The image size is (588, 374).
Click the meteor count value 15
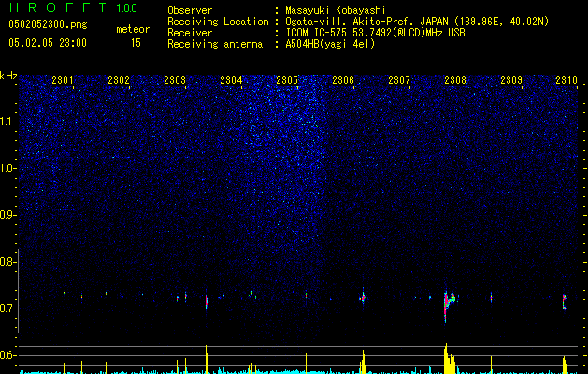point(136,43)
